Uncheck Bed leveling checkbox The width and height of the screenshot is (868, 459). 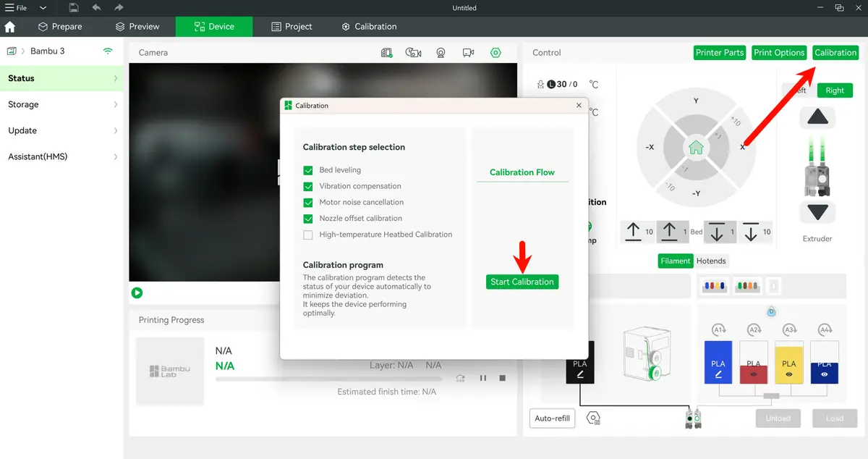pyautogui.click(x=308, y=170)
